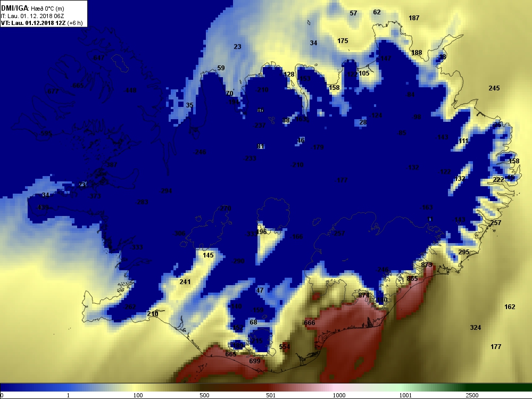532x399 pixels.
Task: Click the map value '245'
Action: coord(494,88)
